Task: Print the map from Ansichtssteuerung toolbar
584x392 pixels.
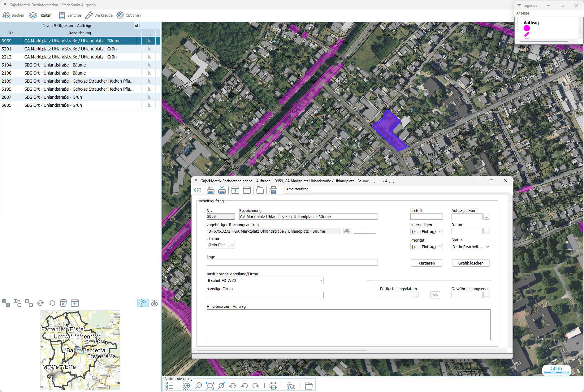Action: [273, 386]
